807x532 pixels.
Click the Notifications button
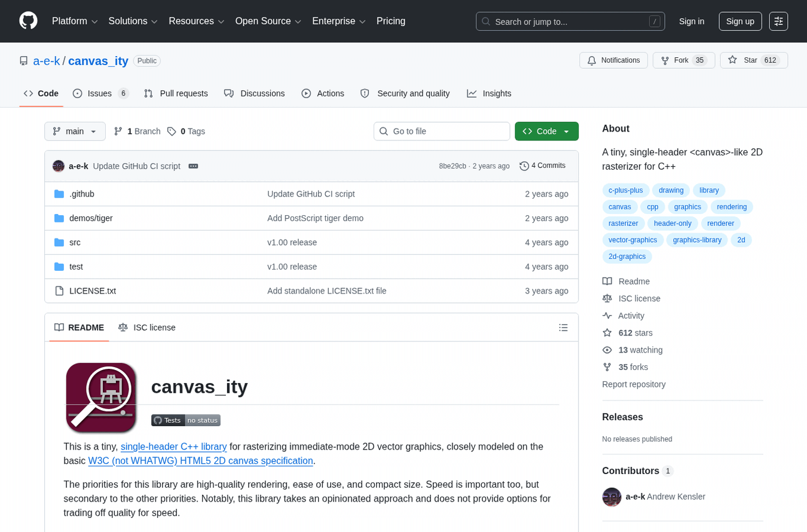613,60
